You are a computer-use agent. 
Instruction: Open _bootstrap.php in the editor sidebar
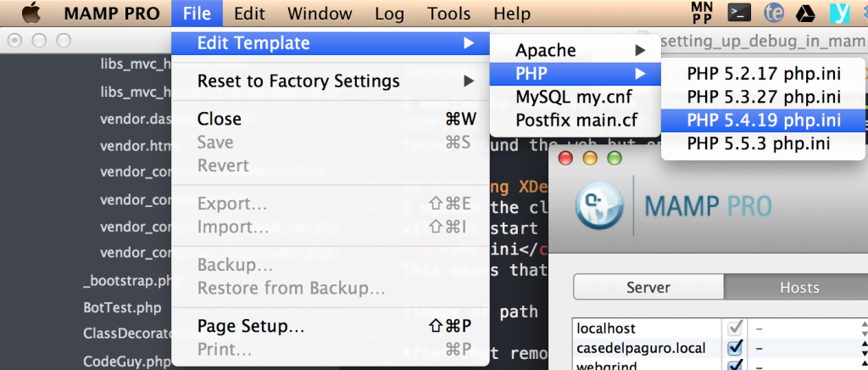(x=129, y=280)
